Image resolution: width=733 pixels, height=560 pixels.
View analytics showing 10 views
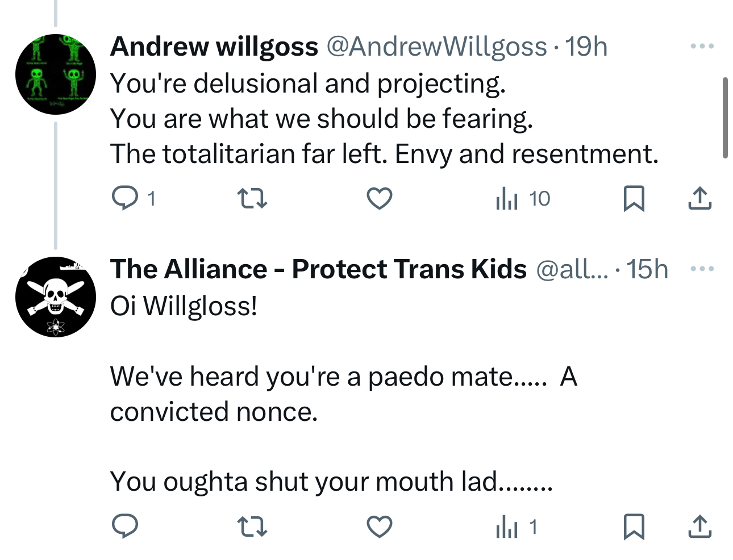[x=522, y=198]
